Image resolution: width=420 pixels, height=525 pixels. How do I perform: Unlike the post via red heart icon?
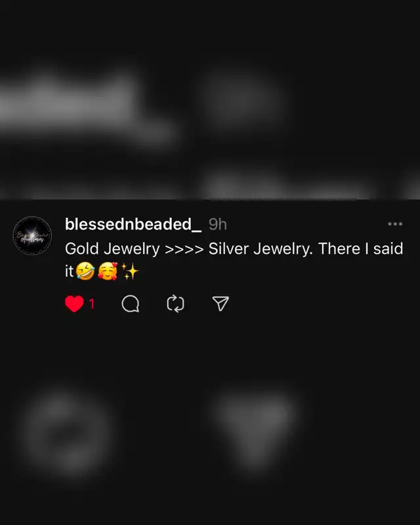tap(74, 304)
